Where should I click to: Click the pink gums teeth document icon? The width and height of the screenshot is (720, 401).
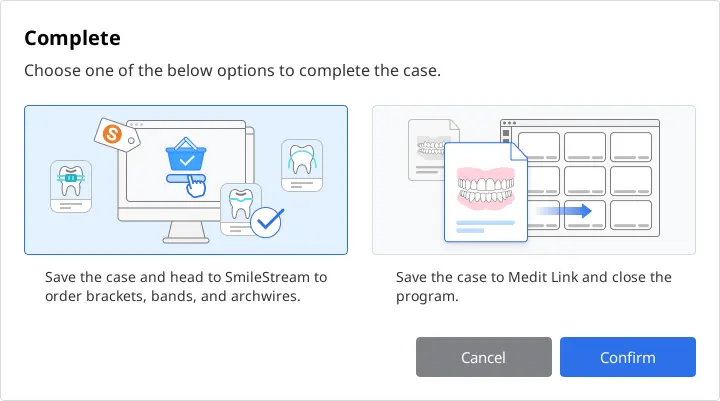click(x=486, y=192)
